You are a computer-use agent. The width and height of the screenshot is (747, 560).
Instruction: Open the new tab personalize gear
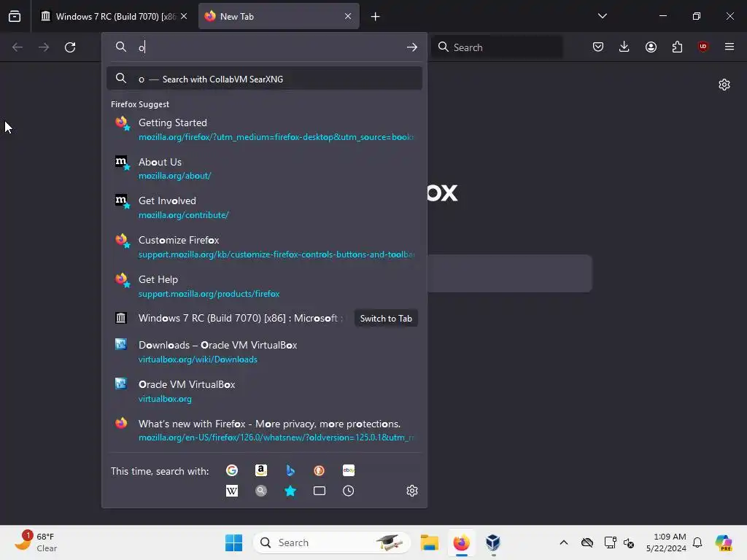[724, 85]
